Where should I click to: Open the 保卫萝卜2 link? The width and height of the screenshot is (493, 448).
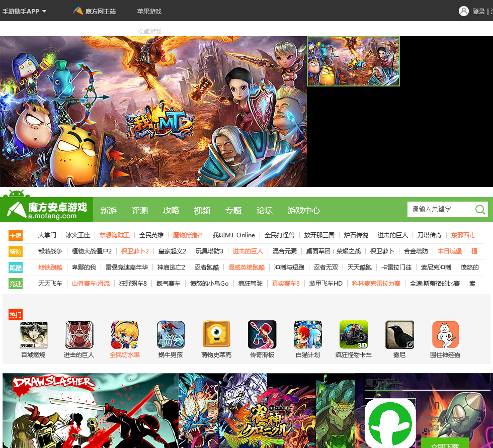click(x=135, y=251)
